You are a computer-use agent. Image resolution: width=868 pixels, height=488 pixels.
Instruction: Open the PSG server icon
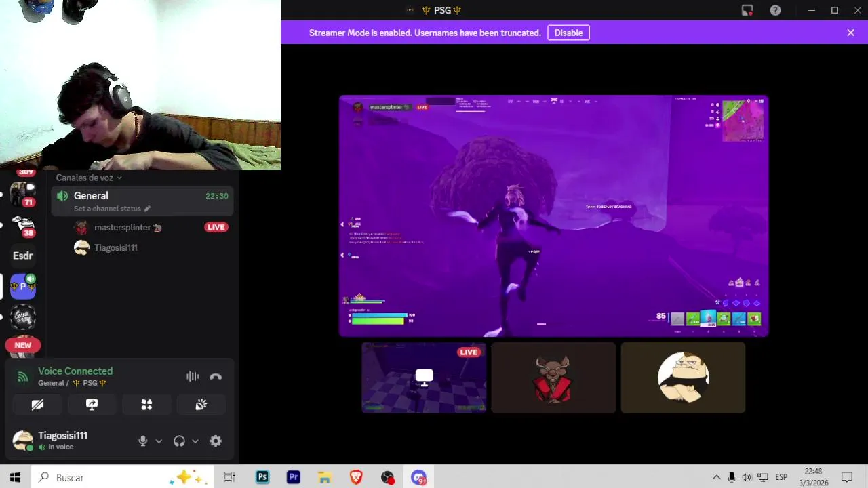tap(23, 287)
